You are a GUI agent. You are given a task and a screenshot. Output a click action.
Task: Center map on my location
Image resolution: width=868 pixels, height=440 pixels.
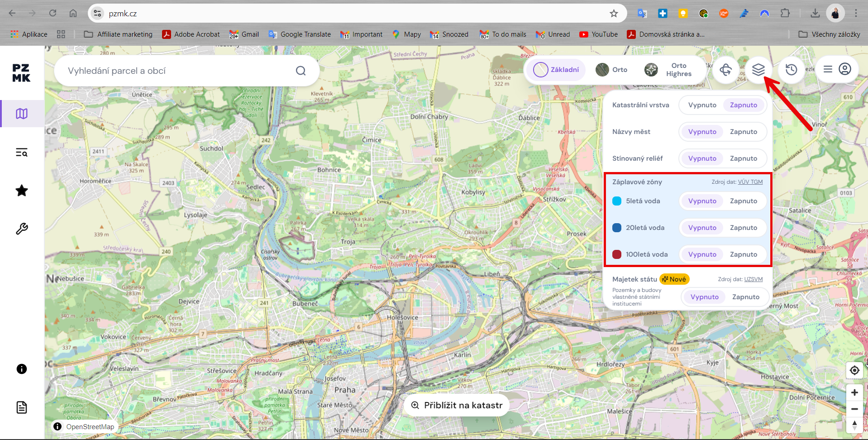[x=854, y=370]
